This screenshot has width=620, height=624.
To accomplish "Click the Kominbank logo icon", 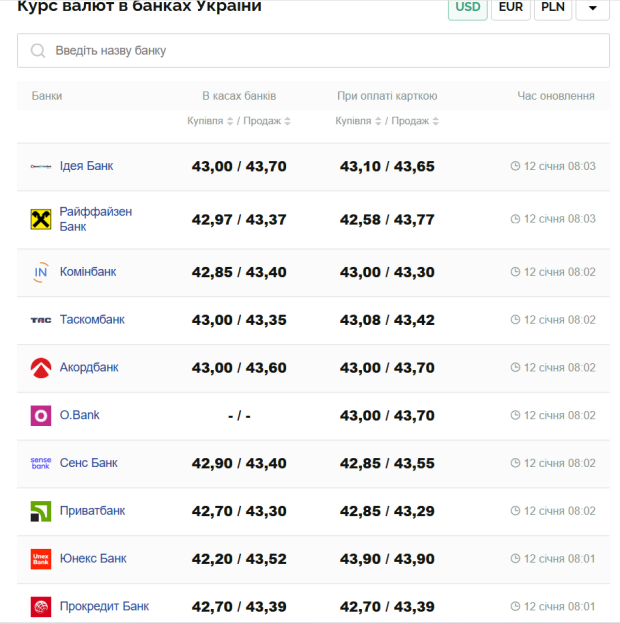I will tap(41, 272).
